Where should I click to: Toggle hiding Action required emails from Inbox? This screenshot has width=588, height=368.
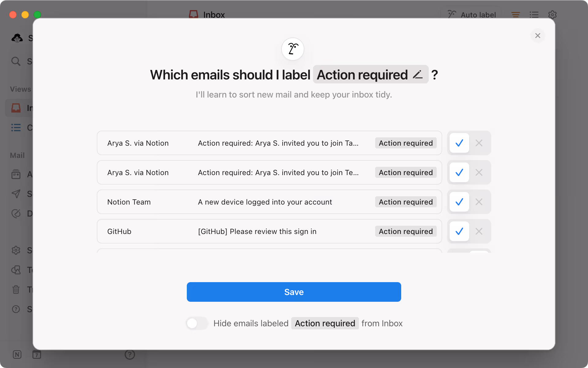pyautogui.click(x=197, y=323)
